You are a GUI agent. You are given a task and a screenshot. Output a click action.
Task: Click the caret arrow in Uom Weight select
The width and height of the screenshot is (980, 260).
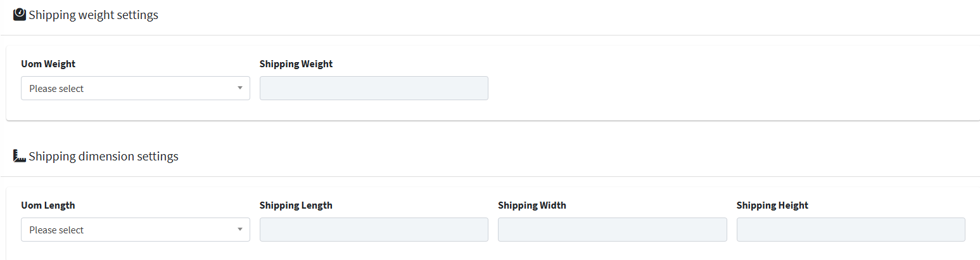tap(240, 88)
